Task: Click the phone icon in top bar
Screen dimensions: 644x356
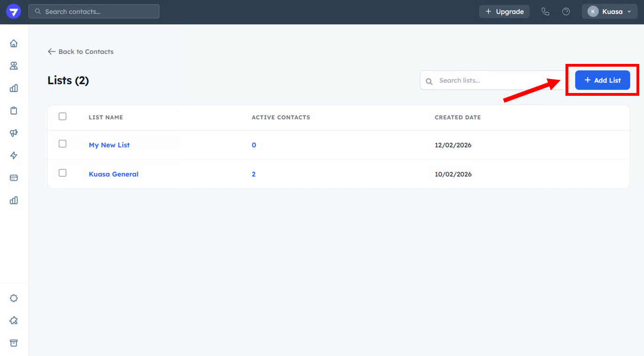Action: (x=545, y=12)
